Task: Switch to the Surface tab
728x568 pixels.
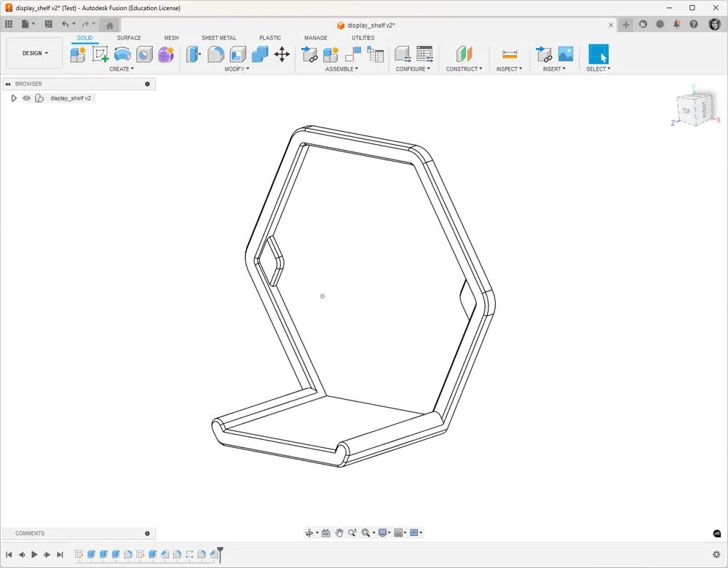Action: pyautogui.click(x=129, y=38)
